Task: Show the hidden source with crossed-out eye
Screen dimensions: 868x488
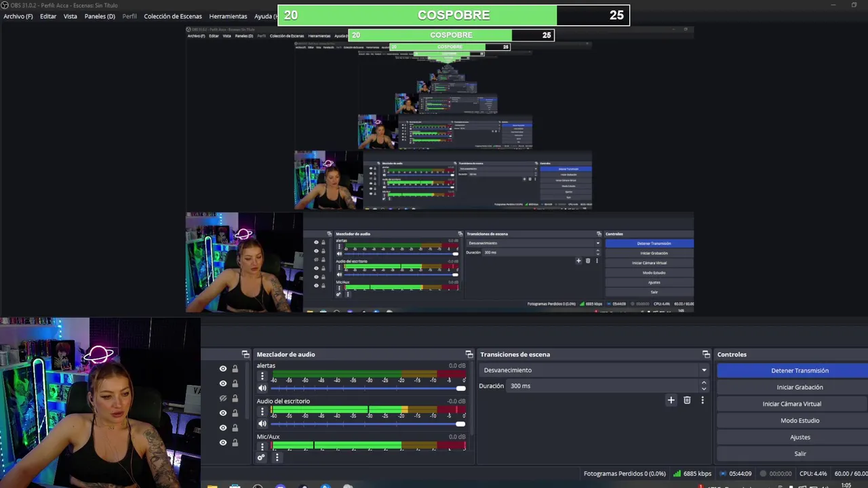Action: (x=222, y=399)
